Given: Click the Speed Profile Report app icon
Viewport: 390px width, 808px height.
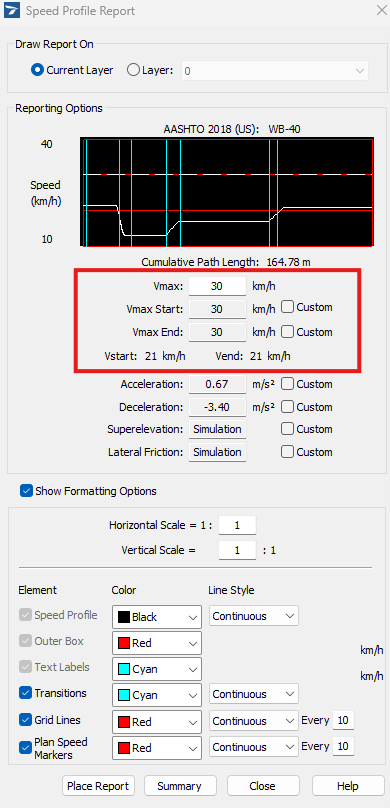Looking at the screenshot, I should click(x=13, y=11).
